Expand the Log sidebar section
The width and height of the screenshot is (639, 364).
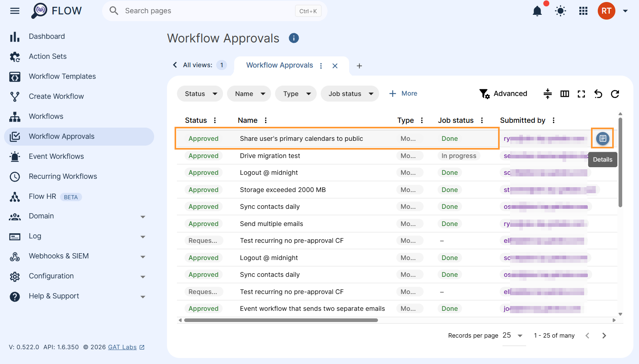[x=79, y=236]
